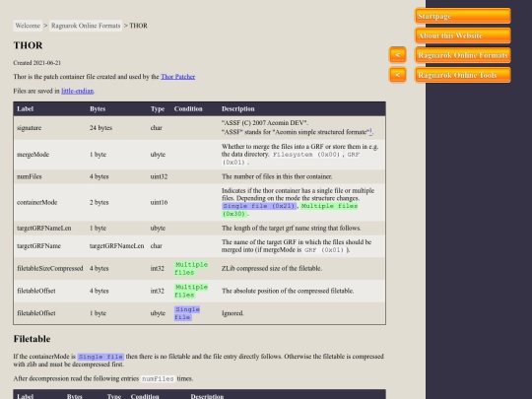Click the uint32 type cell
This screenshot has width=532, height=399.
click(x=159, y=176)
